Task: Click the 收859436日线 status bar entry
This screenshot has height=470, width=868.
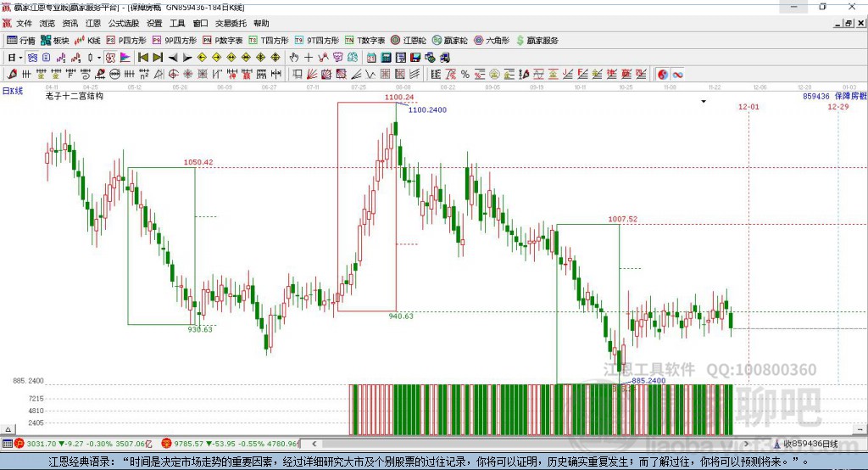Action: tap(806, 444)
